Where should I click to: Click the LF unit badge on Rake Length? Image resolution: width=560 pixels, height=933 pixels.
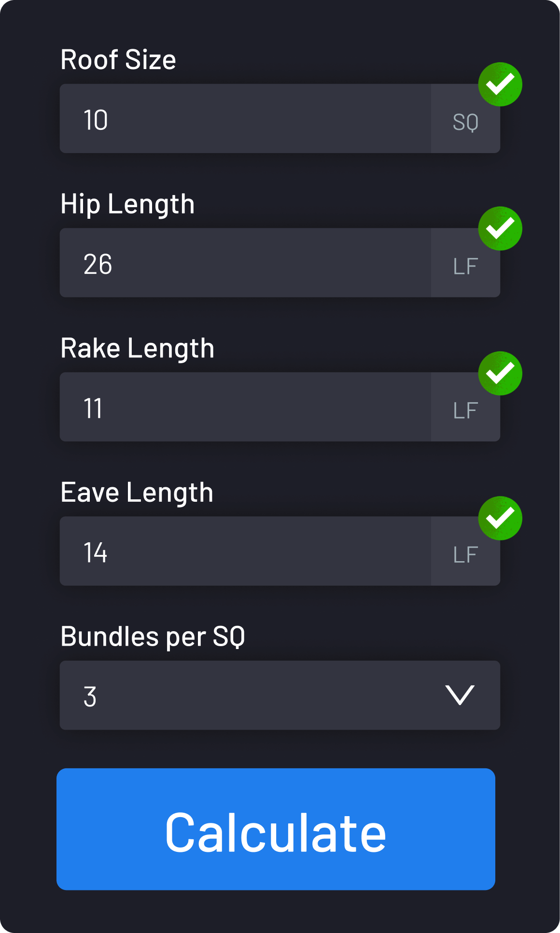(465, 410)
